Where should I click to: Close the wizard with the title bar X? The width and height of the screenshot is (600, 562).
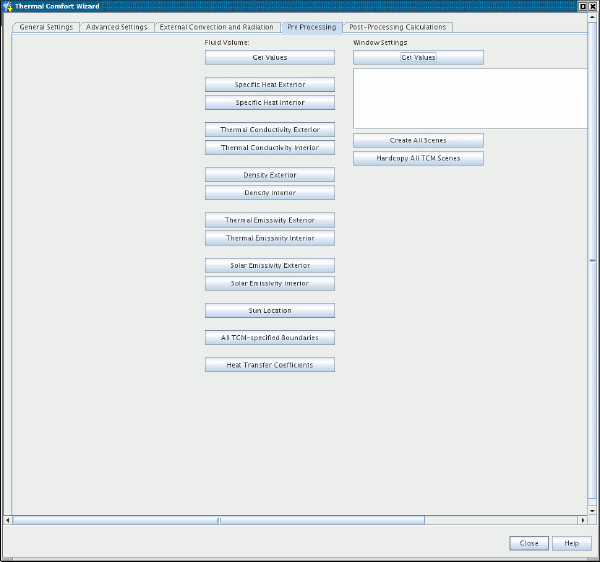[592, 6]
